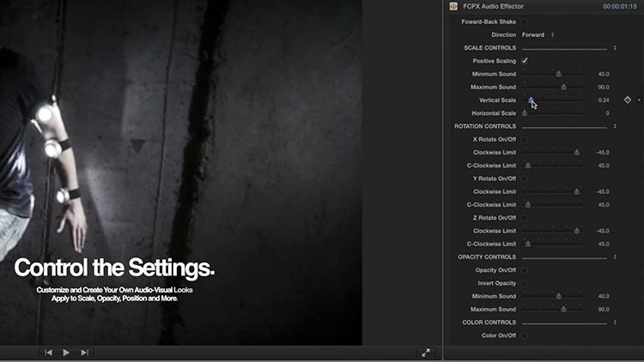Play the clip in the viewer
644x362 pixels.
click(66, 353)
